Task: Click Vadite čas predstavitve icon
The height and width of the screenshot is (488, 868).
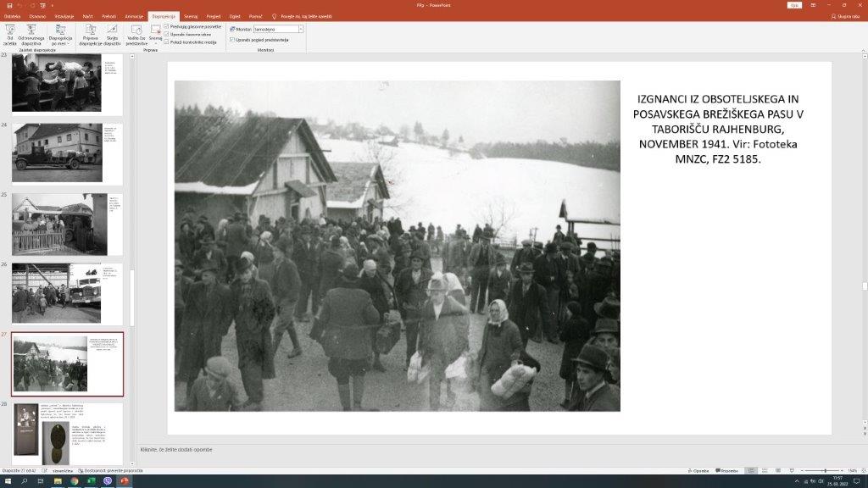Action: pyautogui.click(x=136, y=34)
